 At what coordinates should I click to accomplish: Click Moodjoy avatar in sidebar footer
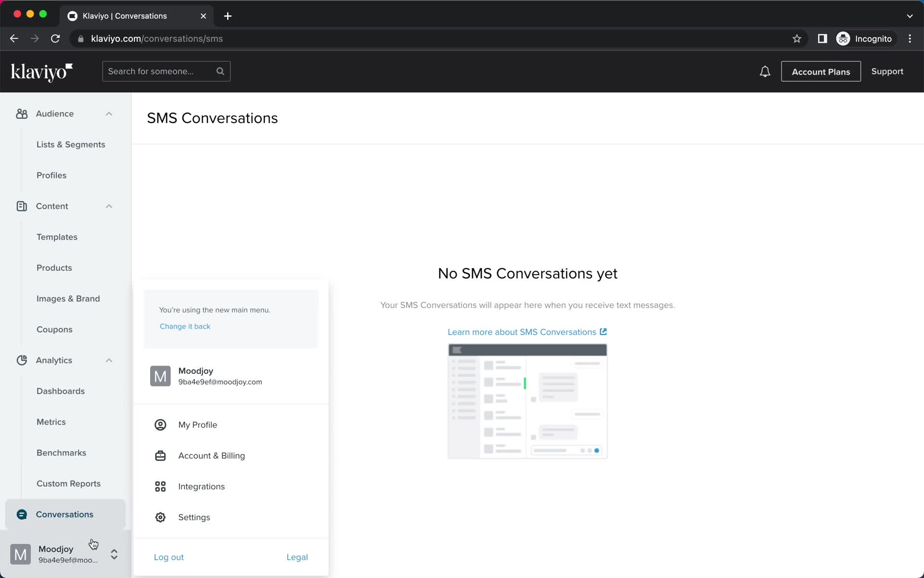[x=20, y=554]
